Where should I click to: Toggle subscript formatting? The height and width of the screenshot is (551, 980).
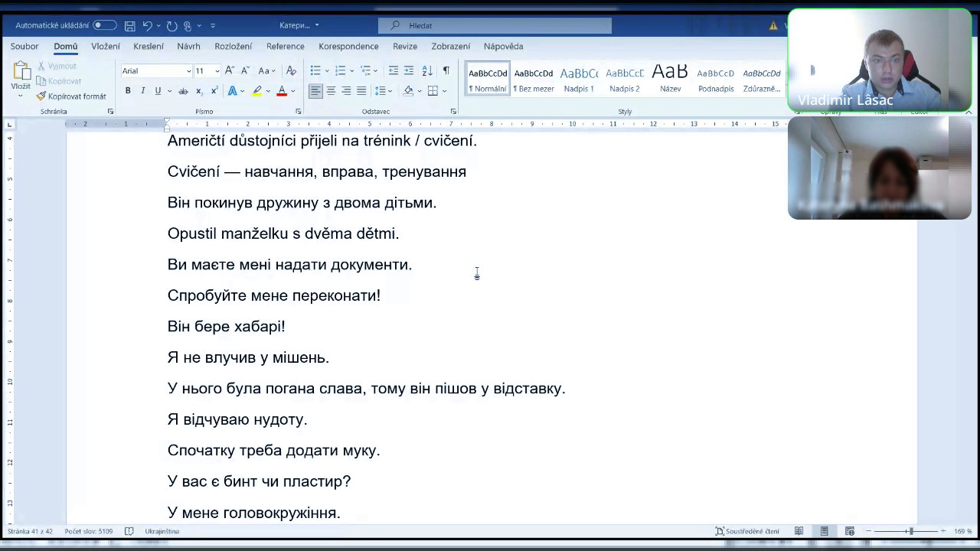pyautogui.click(x=199, y=91)
